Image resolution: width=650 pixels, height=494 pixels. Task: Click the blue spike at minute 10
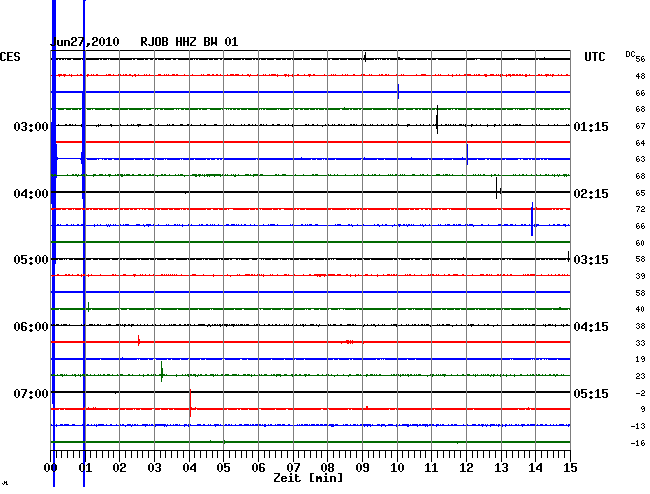click(398, 91)
